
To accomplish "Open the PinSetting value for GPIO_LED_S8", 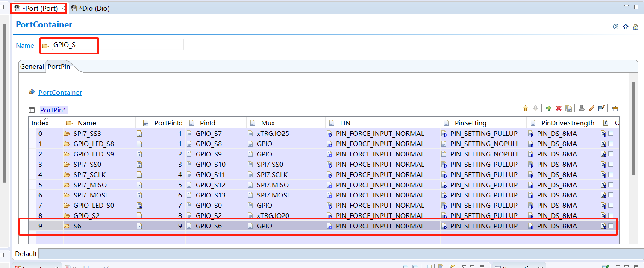I will point(485,144).
